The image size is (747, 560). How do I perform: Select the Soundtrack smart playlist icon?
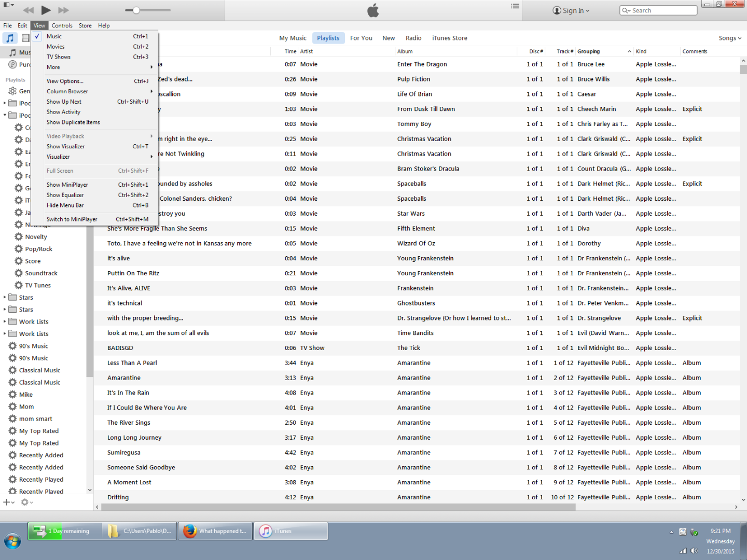coord(18,273)
